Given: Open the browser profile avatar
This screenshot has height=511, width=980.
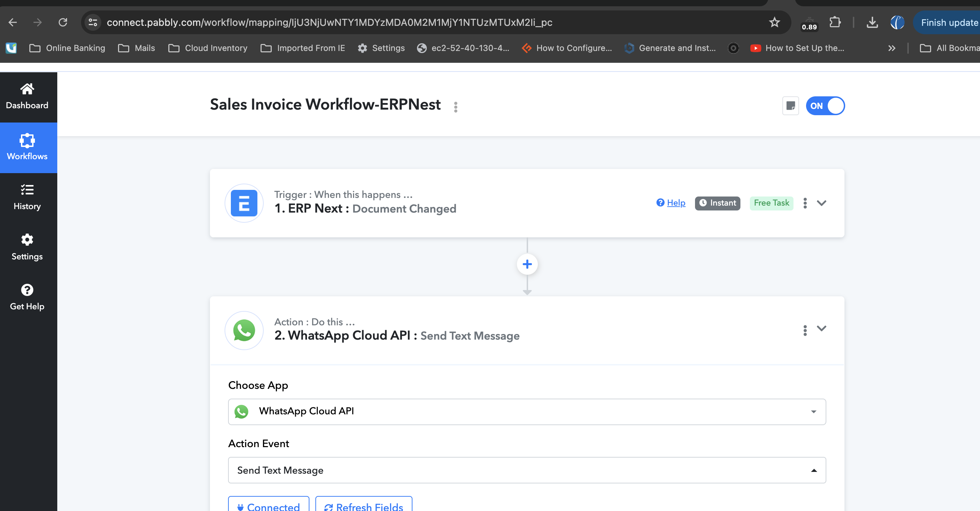Looking at the screenshot, I should tap(897, 22).
